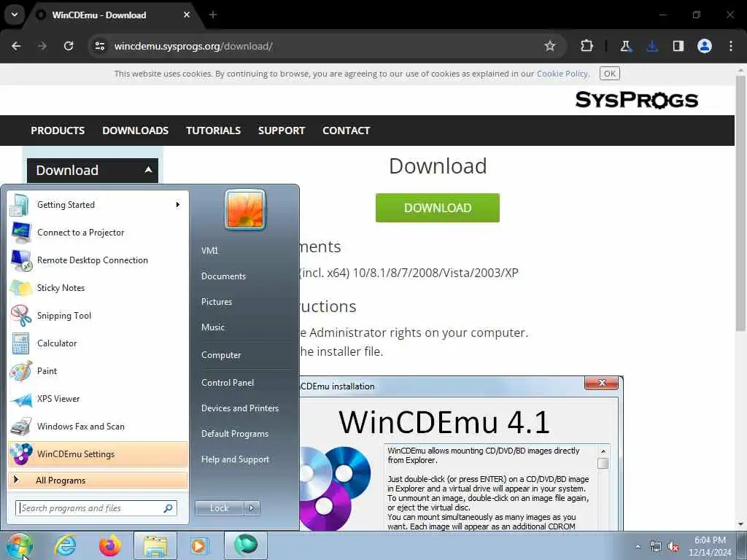The width and height of the screenshot is (747, 560).
Task: Show Chrome downloads tray icon
Action: (x=651, y=46)
